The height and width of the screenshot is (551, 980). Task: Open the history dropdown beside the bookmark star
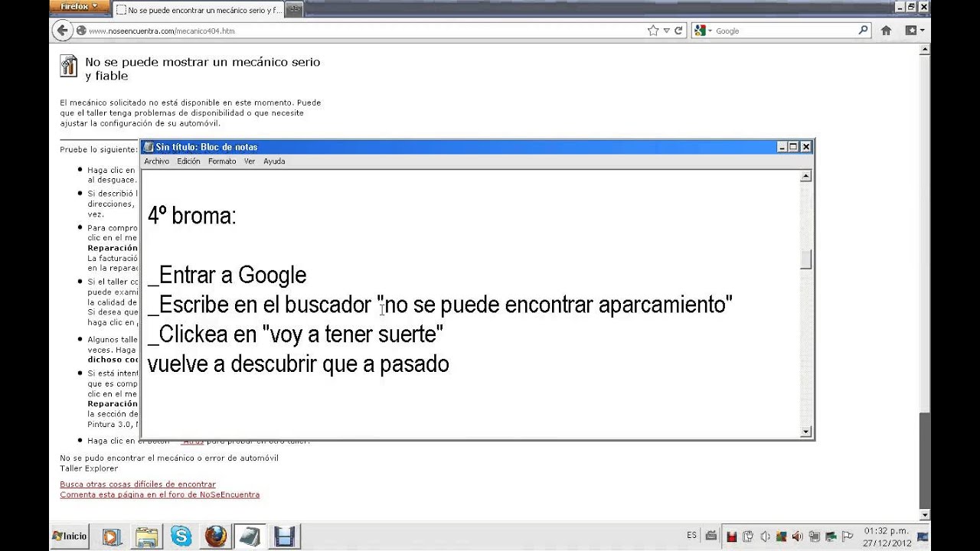click(667, 31)
